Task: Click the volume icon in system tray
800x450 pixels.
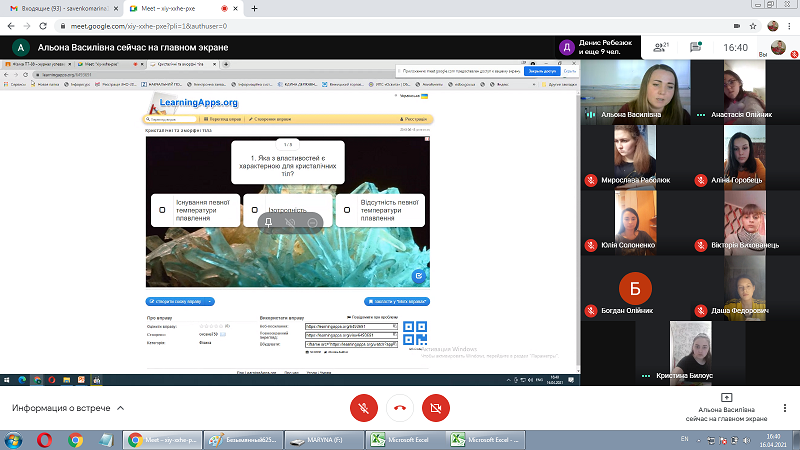Action: [x=746, y=440]
